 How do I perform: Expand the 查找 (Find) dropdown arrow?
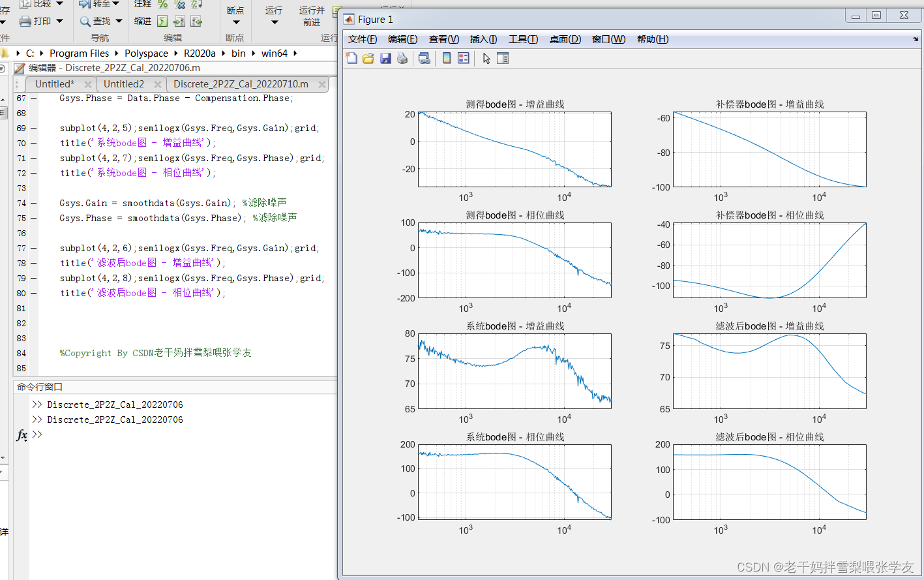(119, 22)
